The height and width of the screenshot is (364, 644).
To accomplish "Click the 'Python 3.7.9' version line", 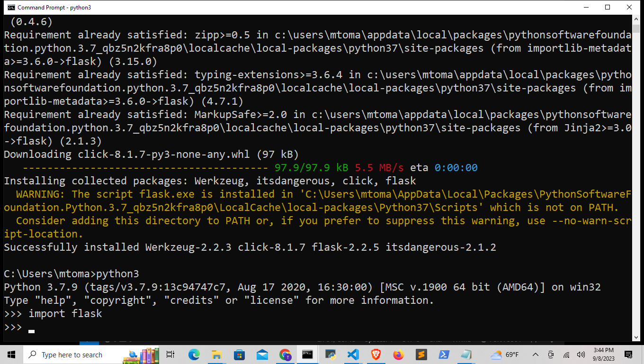I will [x=302, y=287].
